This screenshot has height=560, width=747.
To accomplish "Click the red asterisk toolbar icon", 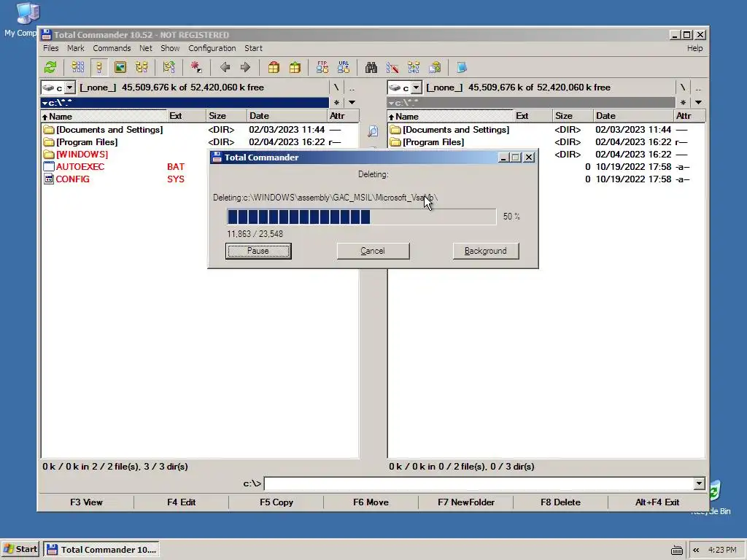I will click(196, 67).
